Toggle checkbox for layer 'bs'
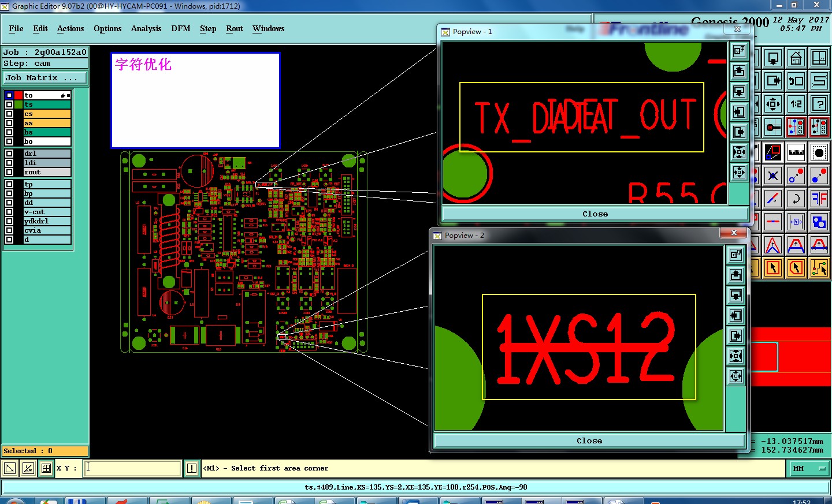 [x=9, y=132]
